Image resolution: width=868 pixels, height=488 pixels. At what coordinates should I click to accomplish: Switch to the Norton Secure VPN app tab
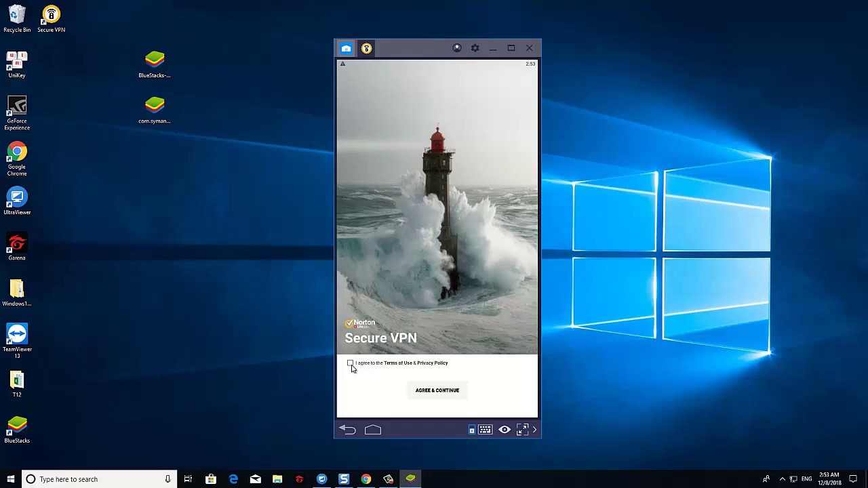[x=366, y=48]
